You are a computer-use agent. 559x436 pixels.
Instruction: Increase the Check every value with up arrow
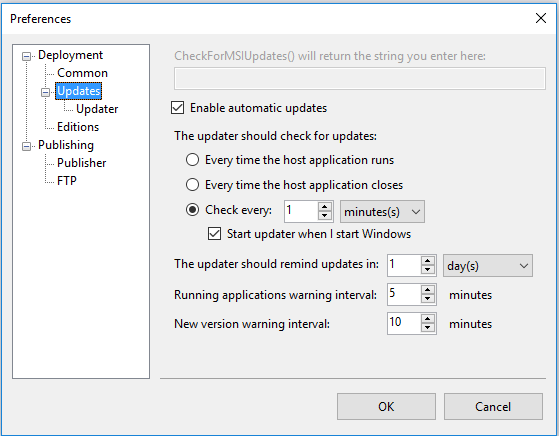[x=324, y=207]
